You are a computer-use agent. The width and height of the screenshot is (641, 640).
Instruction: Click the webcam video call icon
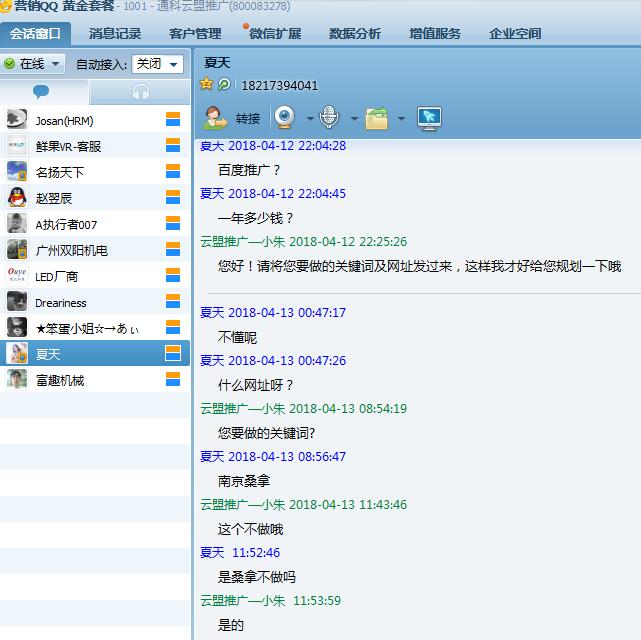click(284, 118)
